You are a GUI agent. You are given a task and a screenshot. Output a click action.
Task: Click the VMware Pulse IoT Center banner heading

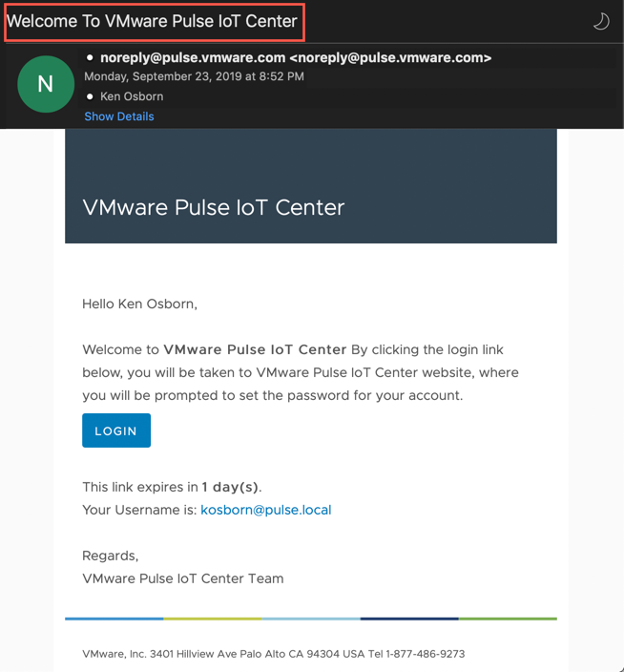coord(214,207)
